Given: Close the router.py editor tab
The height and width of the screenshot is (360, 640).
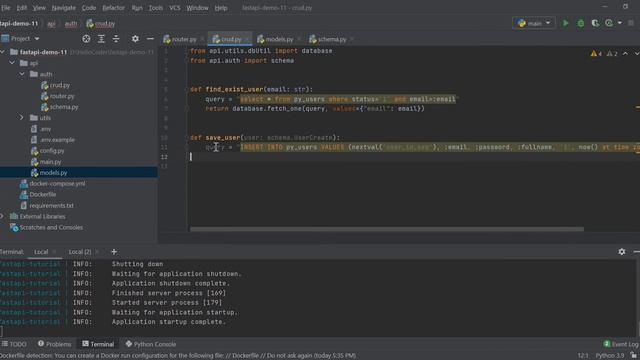Looking at the screenshot, I should pyautogui.click(x=202, y=39).
